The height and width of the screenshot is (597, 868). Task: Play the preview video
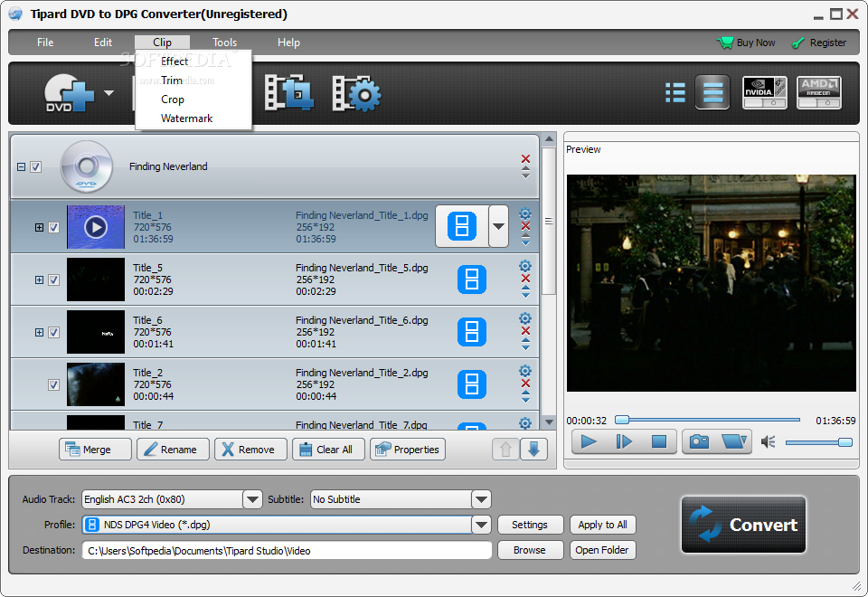tap(589, 441)
